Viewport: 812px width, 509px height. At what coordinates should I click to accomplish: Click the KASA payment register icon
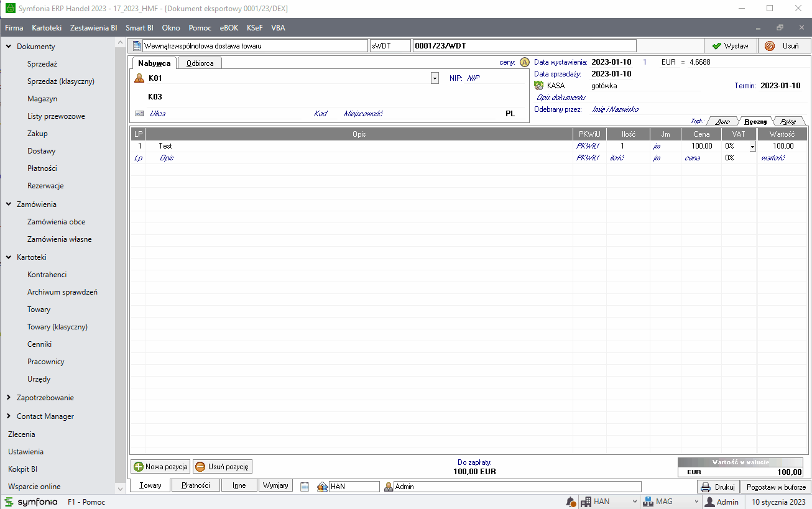coord(538,86)
